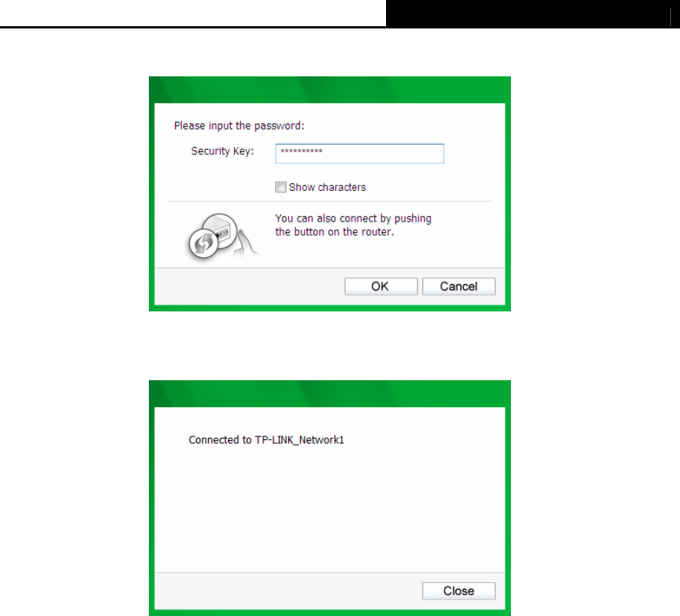Click the password dialog green title bar
Viewport: 680px width, 616px height.
(x=330, y=90)
